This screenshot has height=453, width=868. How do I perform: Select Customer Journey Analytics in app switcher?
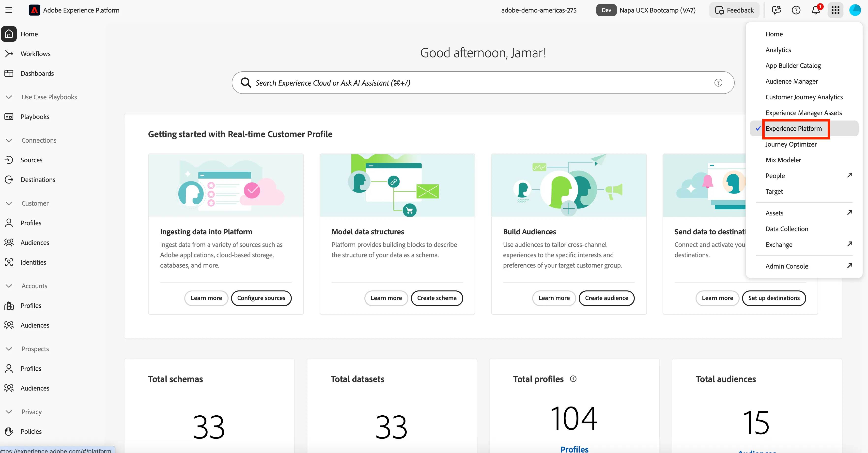point(804,97)
